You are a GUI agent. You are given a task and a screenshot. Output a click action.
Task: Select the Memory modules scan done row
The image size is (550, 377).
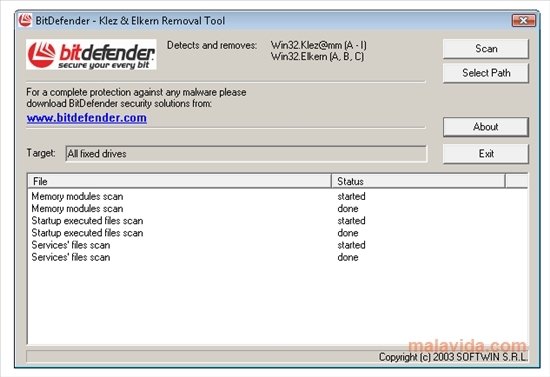(x=277, y=209)
